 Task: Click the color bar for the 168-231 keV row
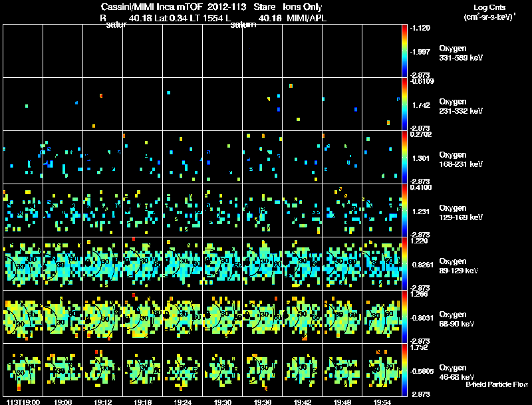[x=404, y=157]
